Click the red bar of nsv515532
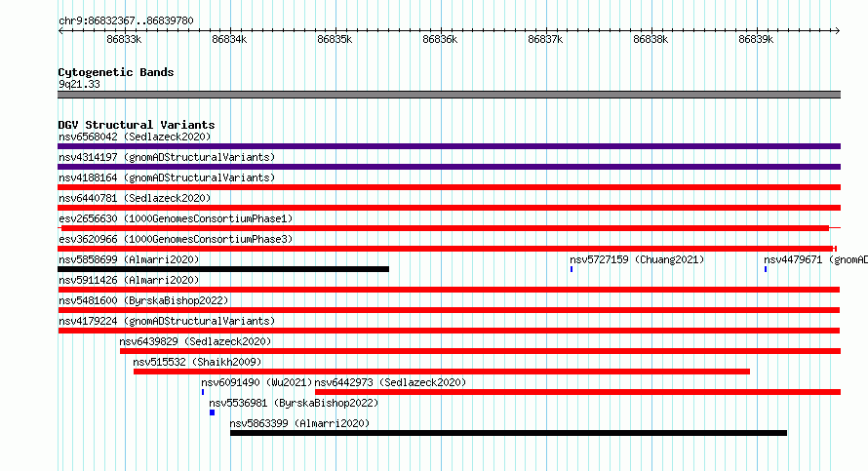The width and height of the screenshot is (868, 471). 441,372
